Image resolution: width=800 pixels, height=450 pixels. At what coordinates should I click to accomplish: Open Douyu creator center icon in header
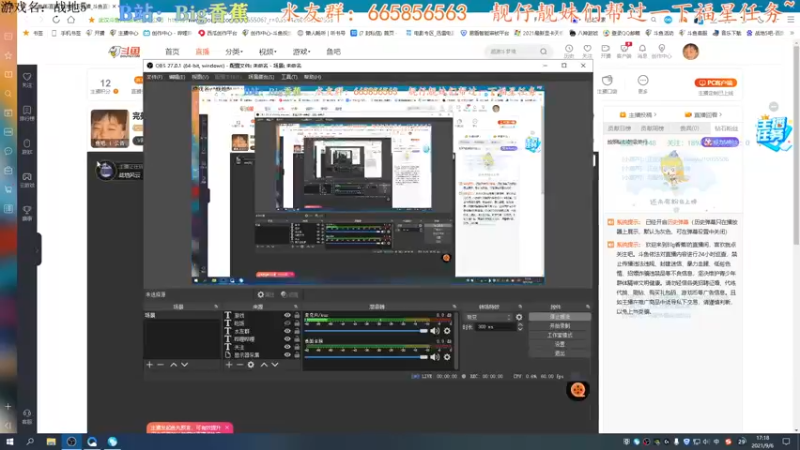(662, 51)
